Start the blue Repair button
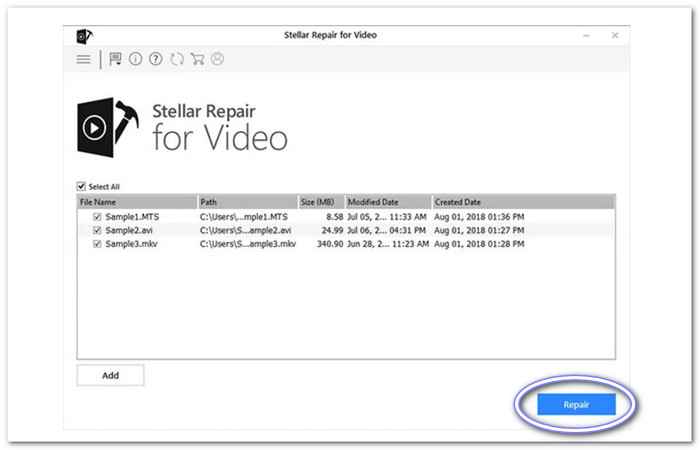This screenshot has width=700, height=450. (x=576, y=404)
